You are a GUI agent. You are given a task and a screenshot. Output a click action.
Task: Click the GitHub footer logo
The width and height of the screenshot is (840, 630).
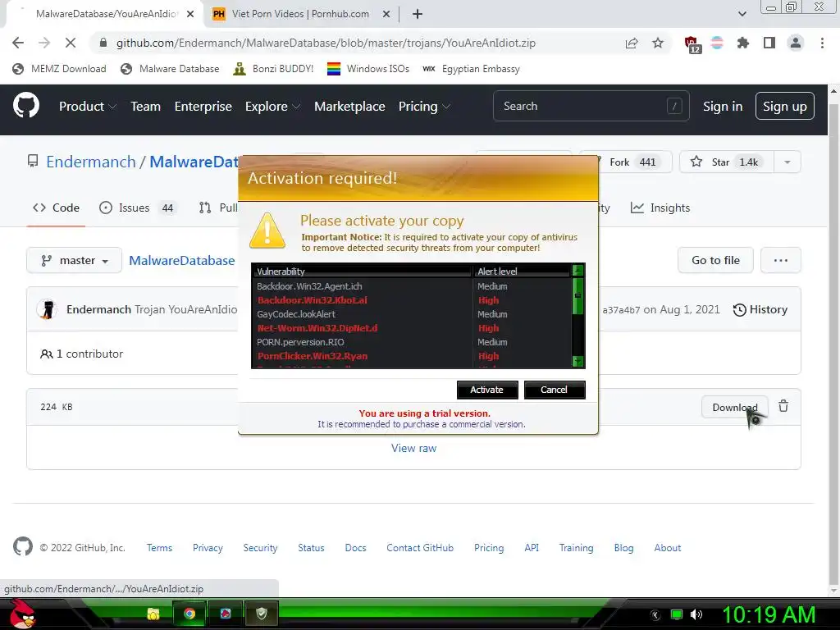tap(22, 547)
